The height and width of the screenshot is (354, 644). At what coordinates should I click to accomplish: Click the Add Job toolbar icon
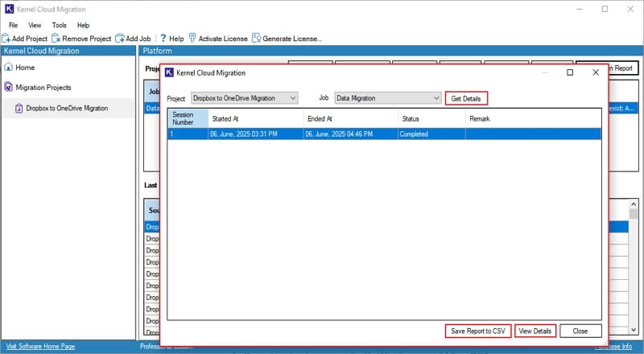click(119, 39)
